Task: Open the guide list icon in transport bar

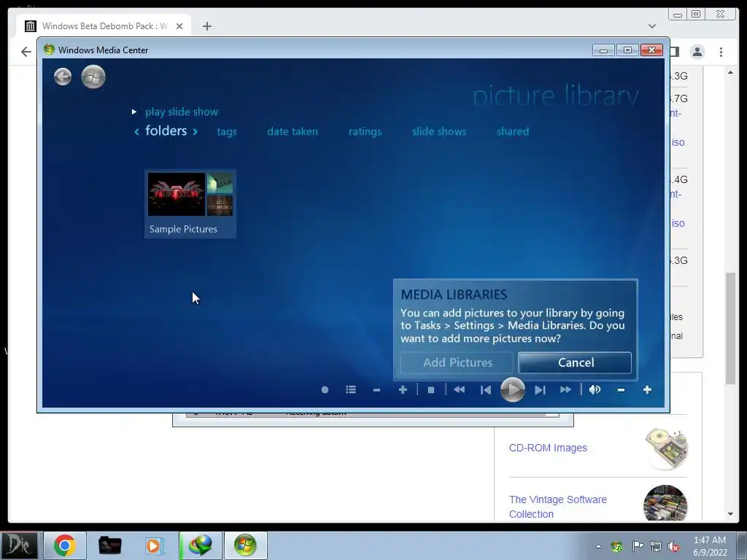Action: (x=351, y=390)
